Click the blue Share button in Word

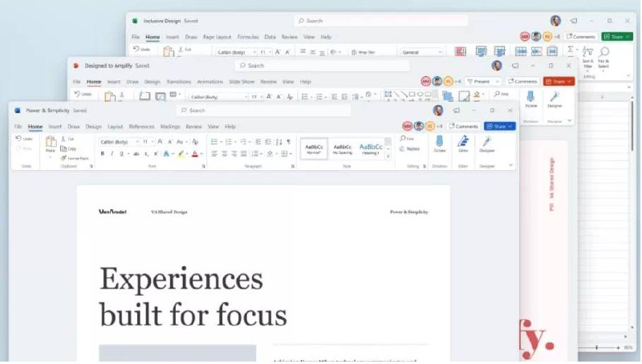(x=500, y=127)
